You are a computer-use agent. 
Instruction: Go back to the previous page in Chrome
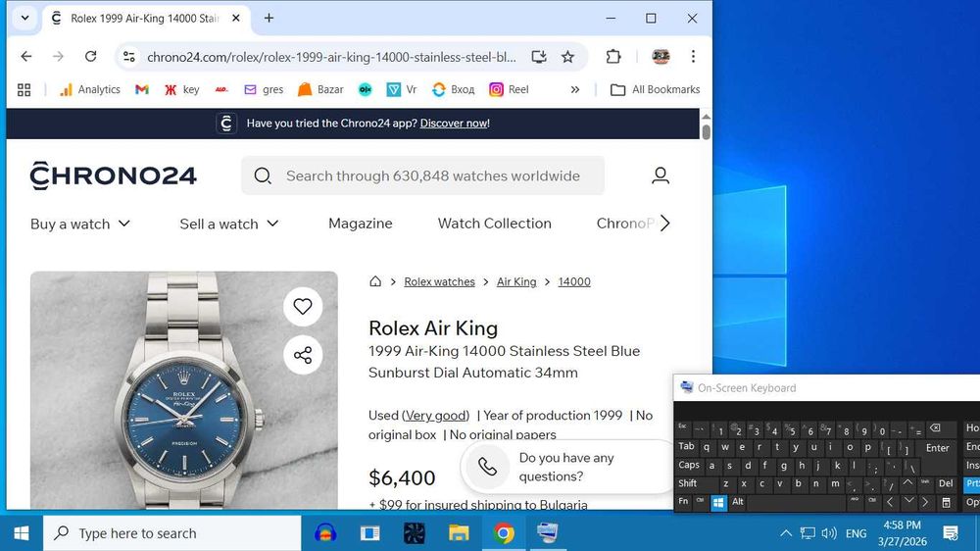[x=26, y=57]
